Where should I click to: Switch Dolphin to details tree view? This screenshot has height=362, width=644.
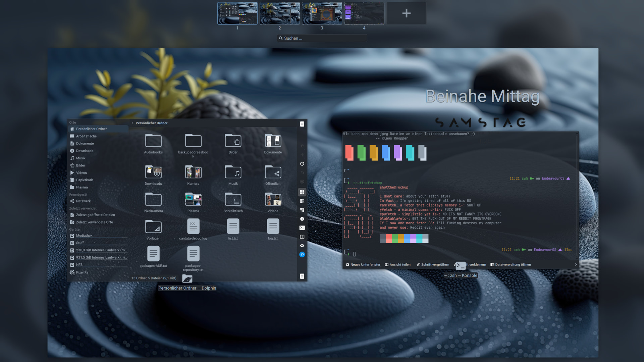302,210
